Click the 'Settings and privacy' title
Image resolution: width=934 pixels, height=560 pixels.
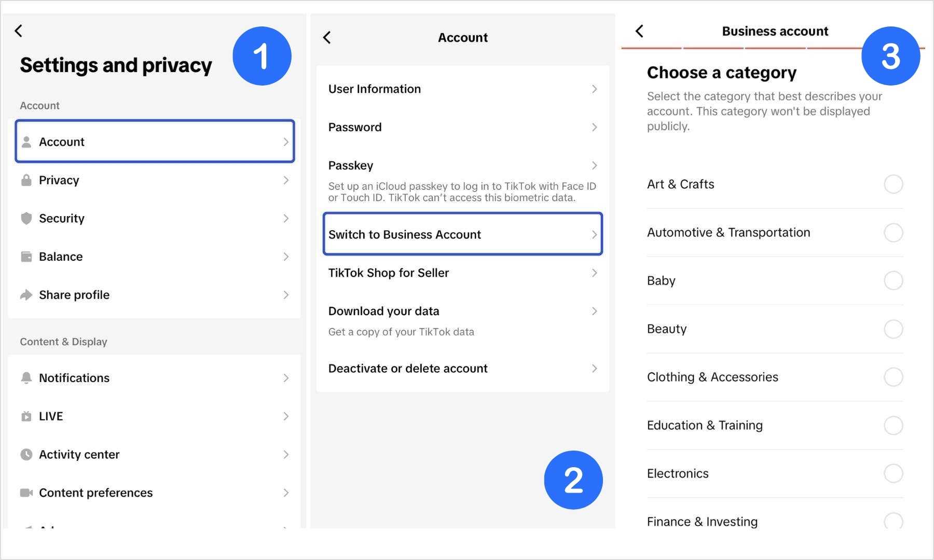(116, 66)
